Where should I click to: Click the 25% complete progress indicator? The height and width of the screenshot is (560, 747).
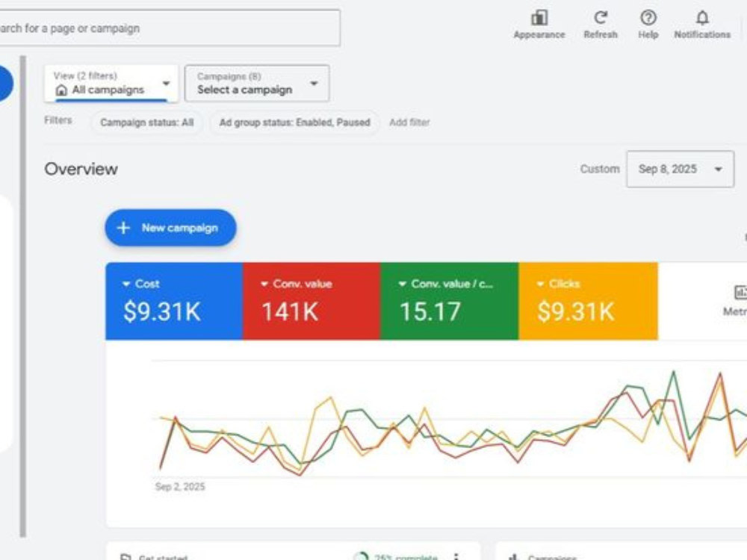pyautogui.click(x=397, y=557)
